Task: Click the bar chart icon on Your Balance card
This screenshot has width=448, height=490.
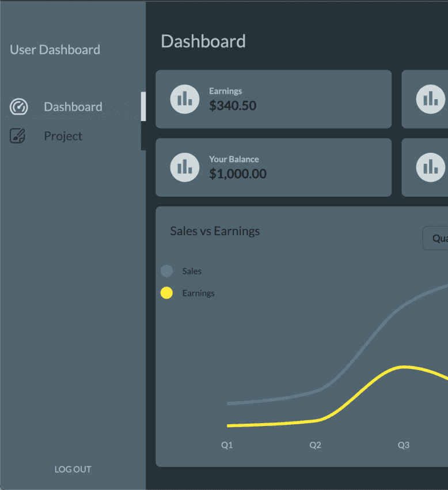Action: 185,167
